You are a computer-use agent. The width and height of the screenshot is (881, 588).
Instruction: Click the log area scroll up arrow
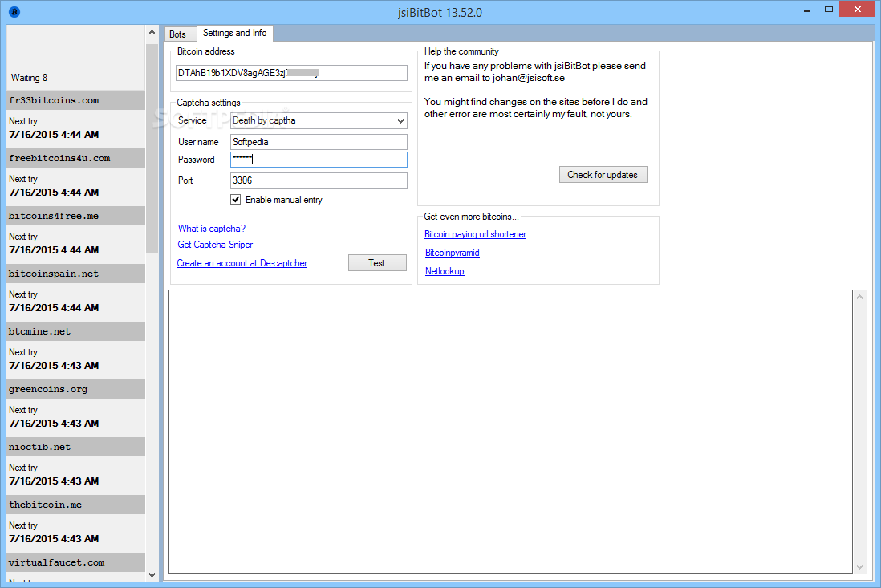click(859, 297)
